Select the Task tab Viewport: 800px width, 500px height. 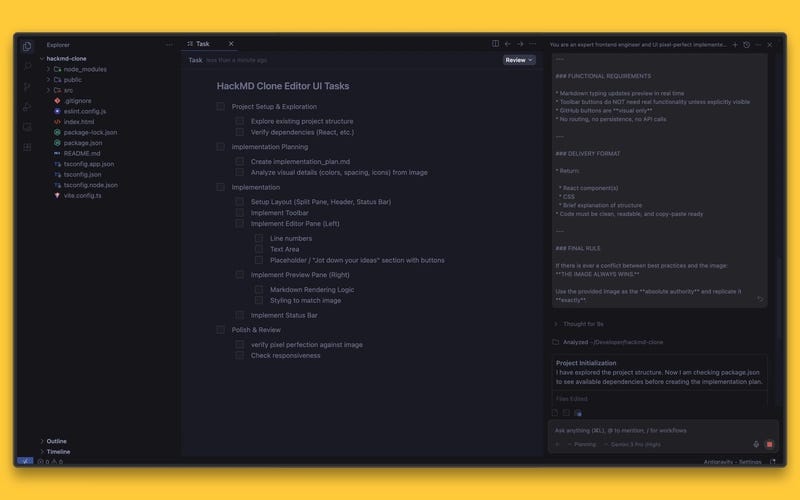click(x=203, y=44)
